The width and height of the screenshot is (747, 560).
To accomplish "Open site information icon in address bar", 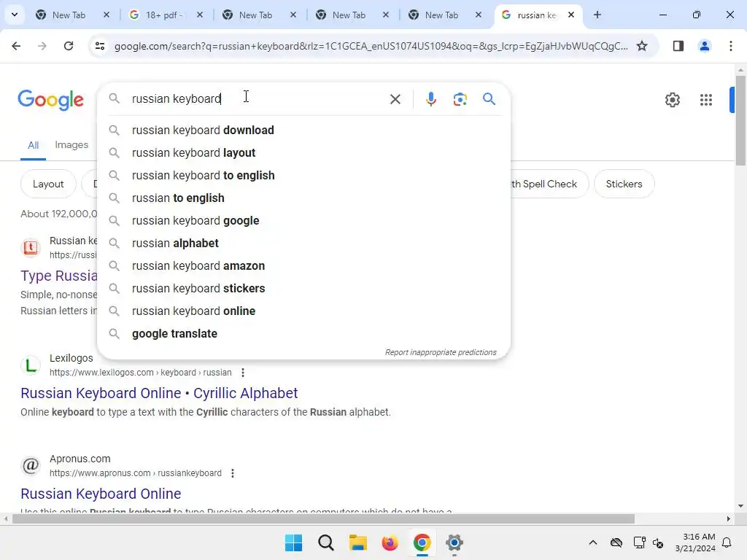I will point(100,46).
